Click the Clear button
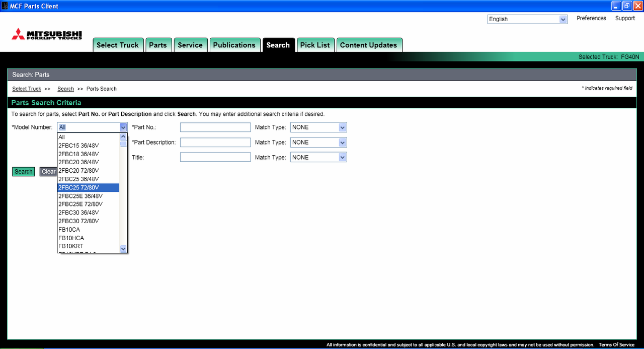 tap(48, 172)
